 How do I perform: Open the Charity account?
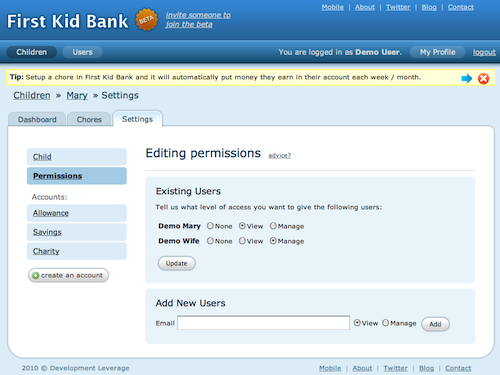point(77,251)
